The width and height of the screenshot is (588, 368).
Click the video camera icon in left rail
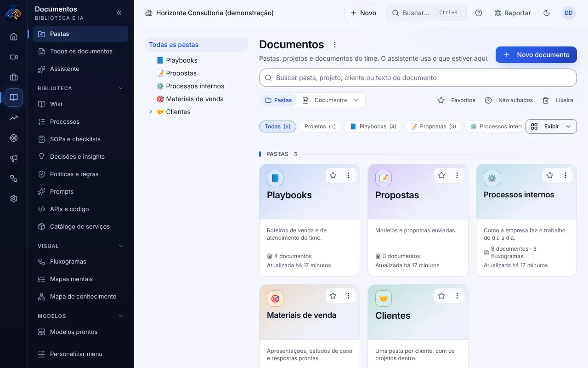coord(14,57)
